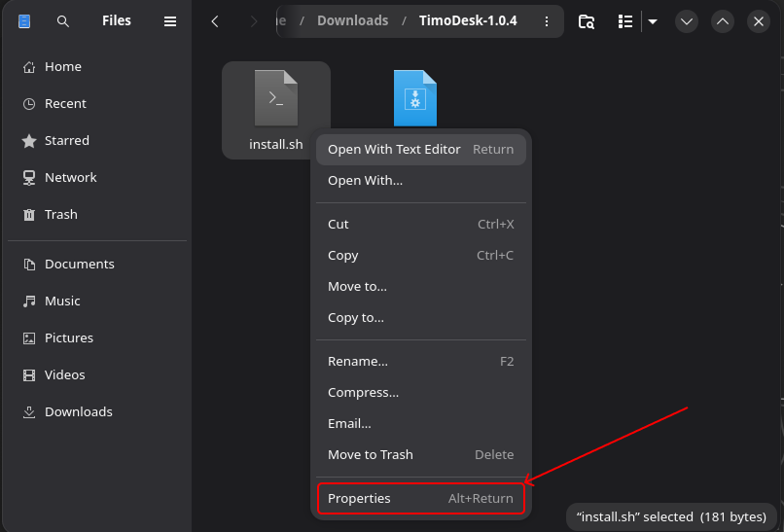Select the install.sh script file
Image resolution: width=784 pixels, height=532 pixels.
coord(276,110)
